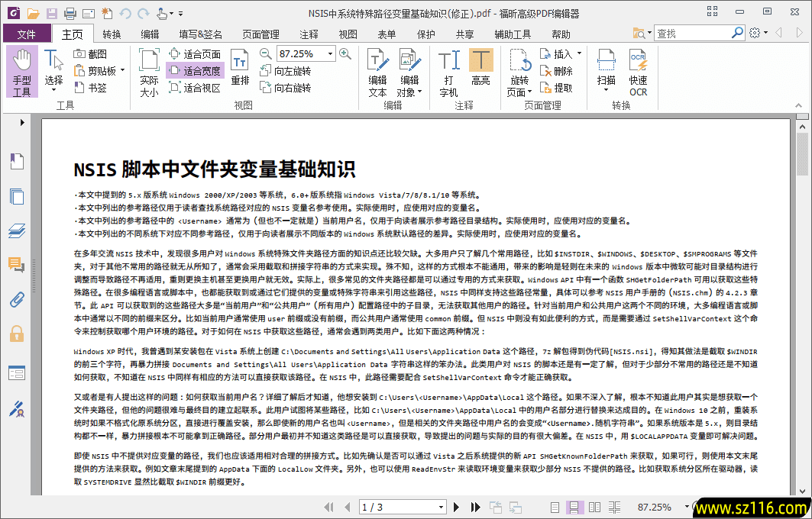The width and height of the screenshot is (812, 519).
Task: Switch to facing pages layout mode
Action: [x=594, y=506]
